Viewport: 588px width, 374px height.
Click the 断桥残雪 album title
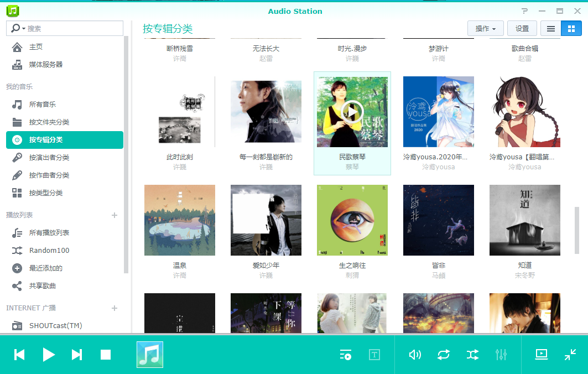pos(180,48)
